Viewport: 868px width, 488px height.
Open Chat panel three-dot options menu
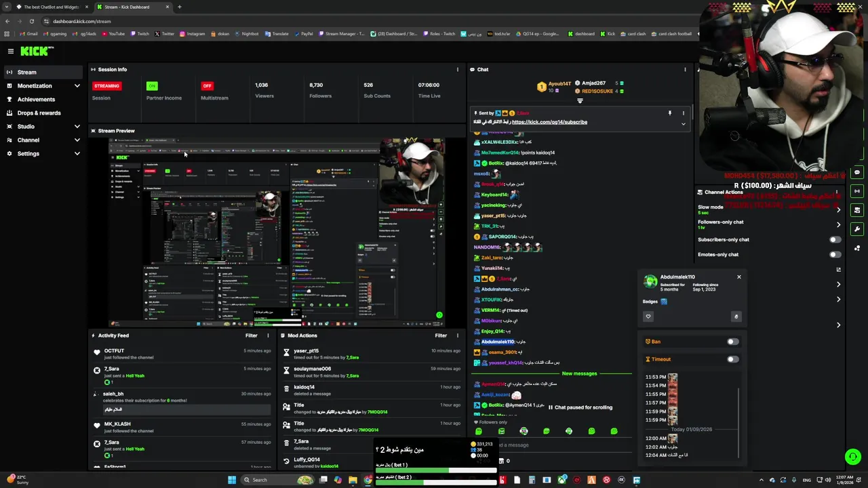pos(685,69)
